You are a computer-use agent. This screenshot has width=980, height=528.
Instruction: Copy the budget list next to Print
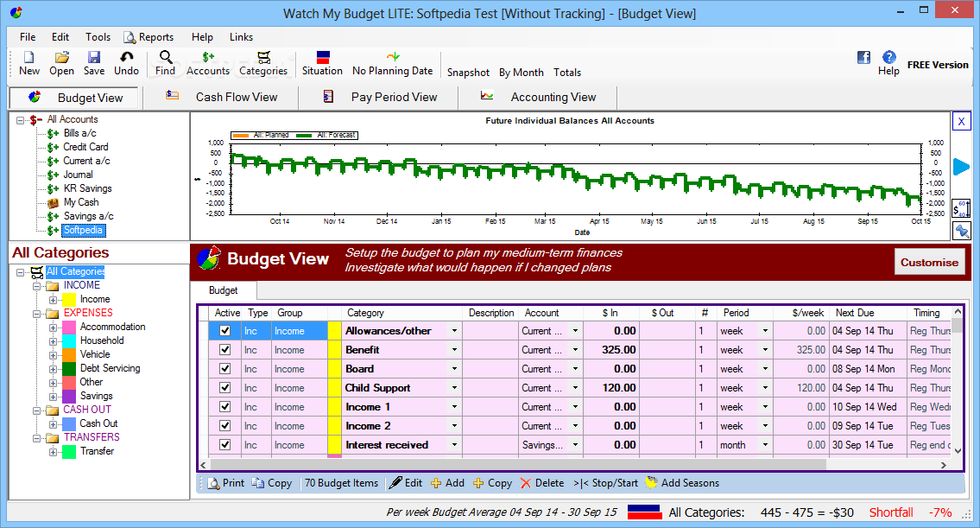click(272, 483)
